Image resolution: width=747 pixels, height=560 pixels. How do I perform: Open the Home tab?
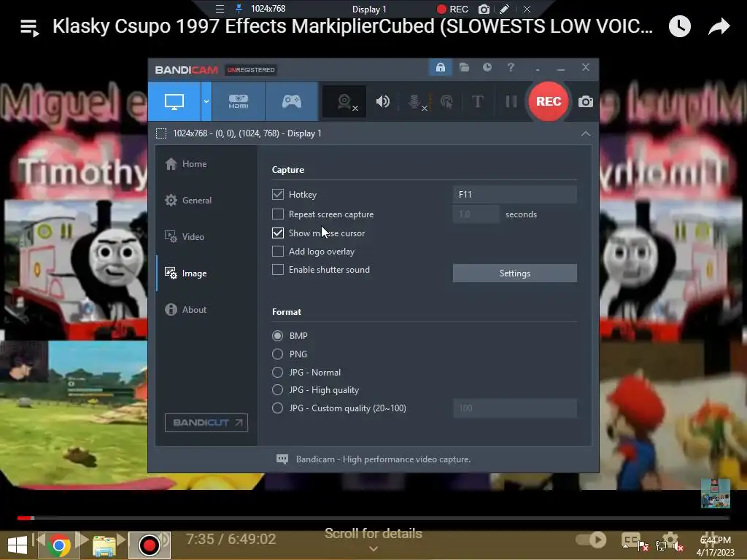click(x=186, y=164)
